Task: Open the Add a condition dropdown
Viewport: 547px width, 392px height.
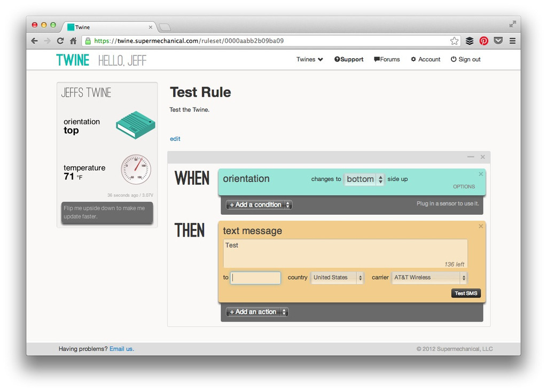Action: (259, 205)
